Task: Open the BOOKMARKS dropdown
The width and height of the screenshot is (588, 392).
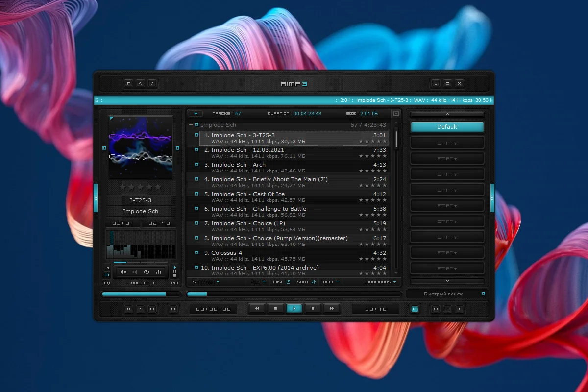Action: [379, 282]
